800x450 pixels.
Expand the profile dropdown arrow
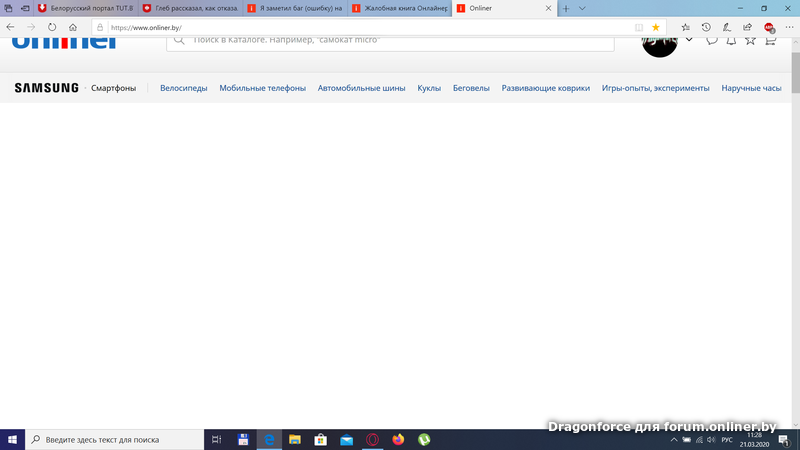[x=689, y=40]
